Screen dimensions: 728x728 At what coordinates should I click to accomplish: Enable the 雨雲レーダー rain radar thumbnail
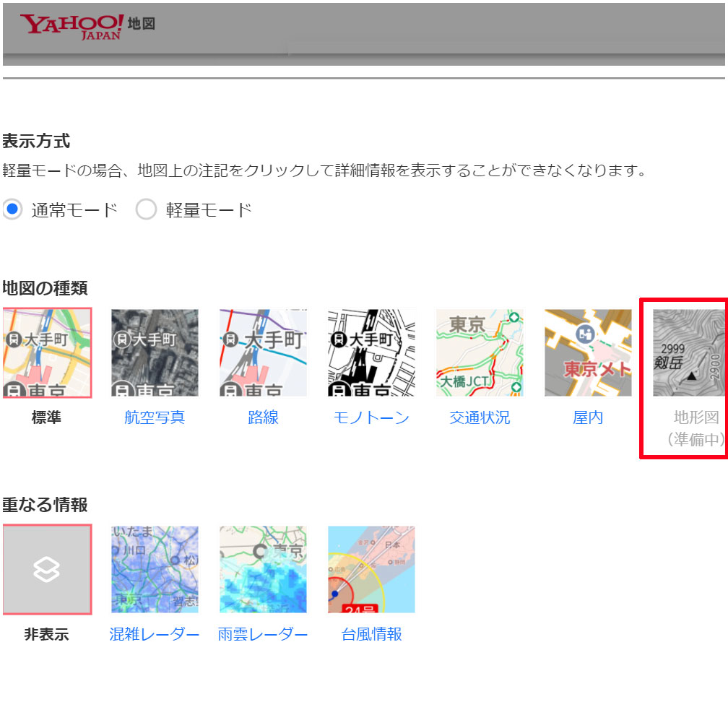[x=263, y=570]
